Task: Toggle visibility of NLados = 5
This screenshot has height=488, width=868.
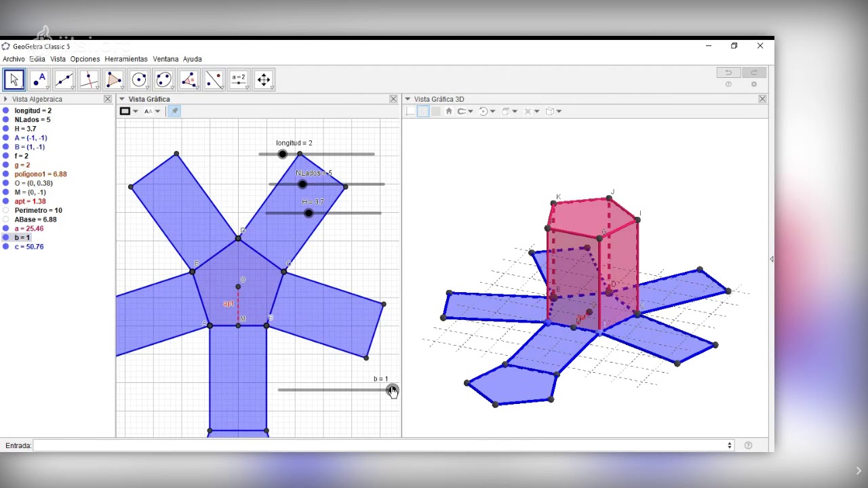Action: [x=6, y=120]
